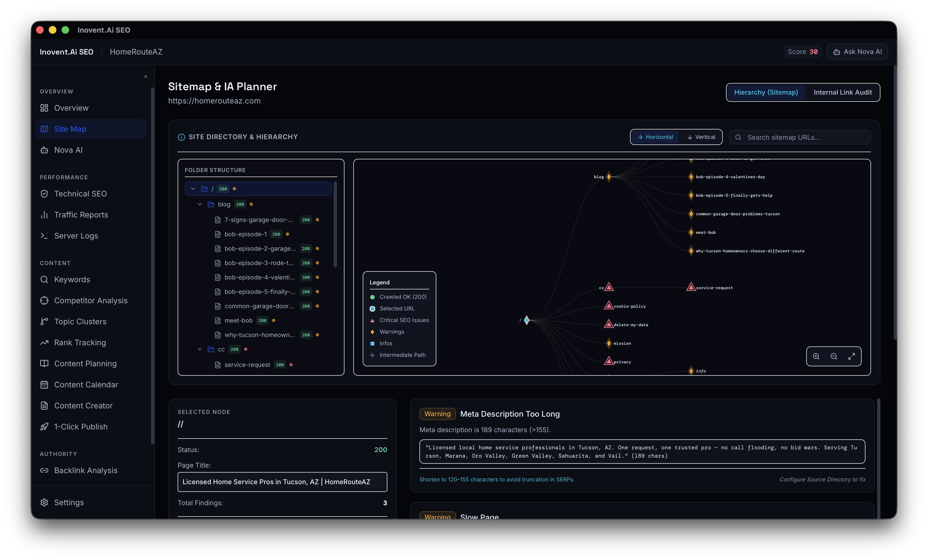Open Rank Tracking trend icon
This screenshot has height=560, width=928.
44,343
